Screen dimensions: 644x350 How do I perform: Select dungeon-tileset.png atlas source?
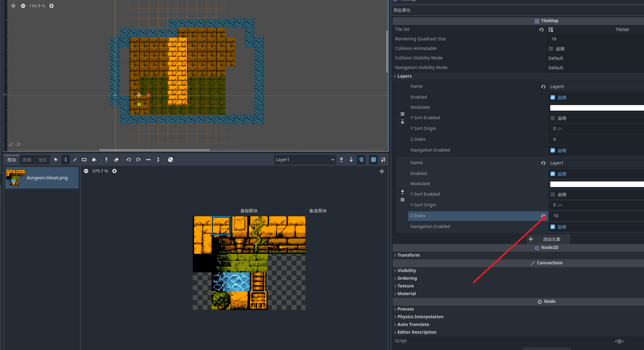pos(42,178)
